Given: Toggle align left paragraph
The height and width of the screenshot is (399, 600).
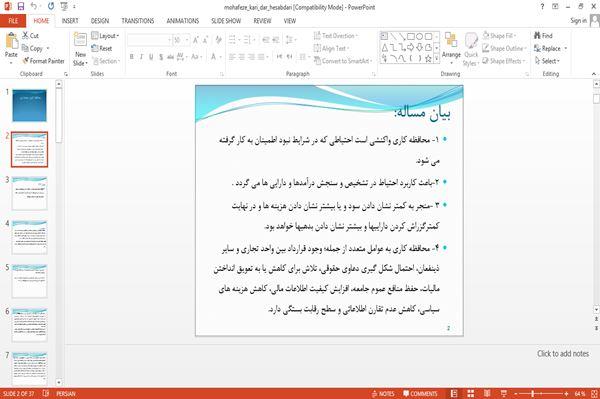Looking at the screenshot, I should pos(232,57).
